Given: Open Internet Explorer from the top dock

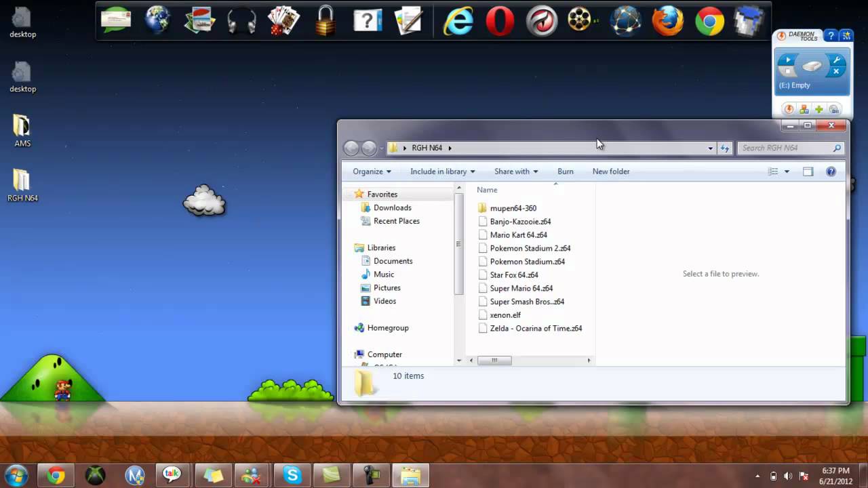Looking at the screenshot, I should tap(458, 21).
